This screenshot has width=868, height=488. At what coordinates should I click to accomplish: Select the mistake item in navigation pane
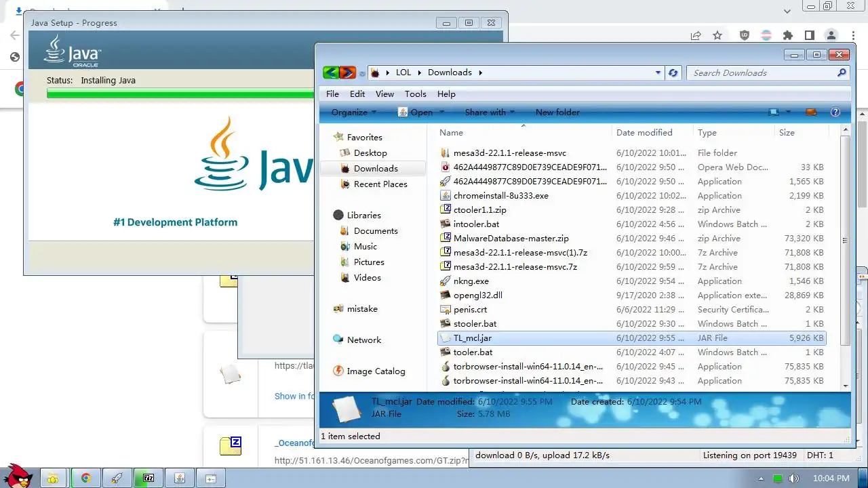click(362, 308)
